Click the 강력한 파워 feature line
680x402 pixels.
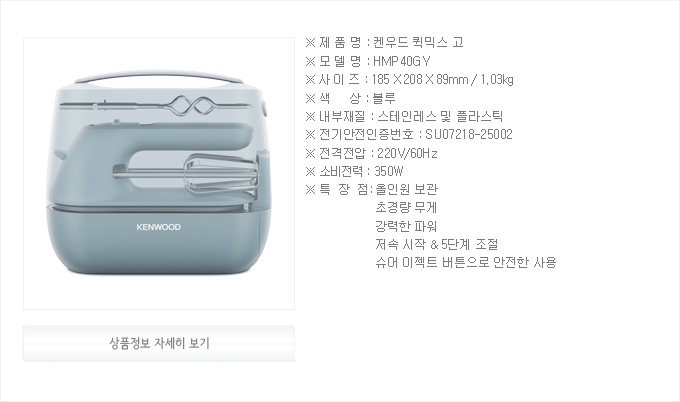pyautogui.click(x=406, y=226)
